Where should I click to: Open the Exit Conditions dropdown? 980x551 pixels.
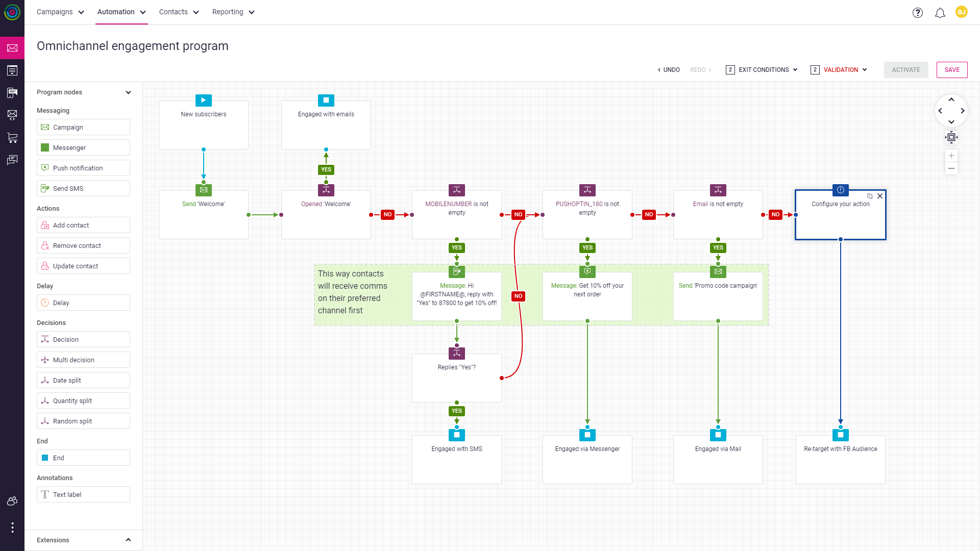(x=763, y=70)
